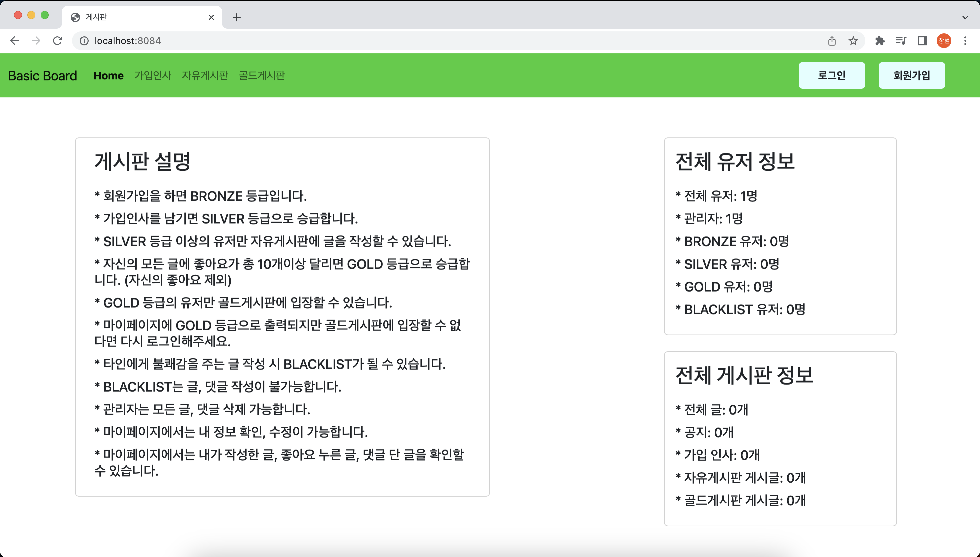The height and width of the screenshot is (557, 980).
Task: Navigate to 골드게시판
Action: [x=261, y=75]
